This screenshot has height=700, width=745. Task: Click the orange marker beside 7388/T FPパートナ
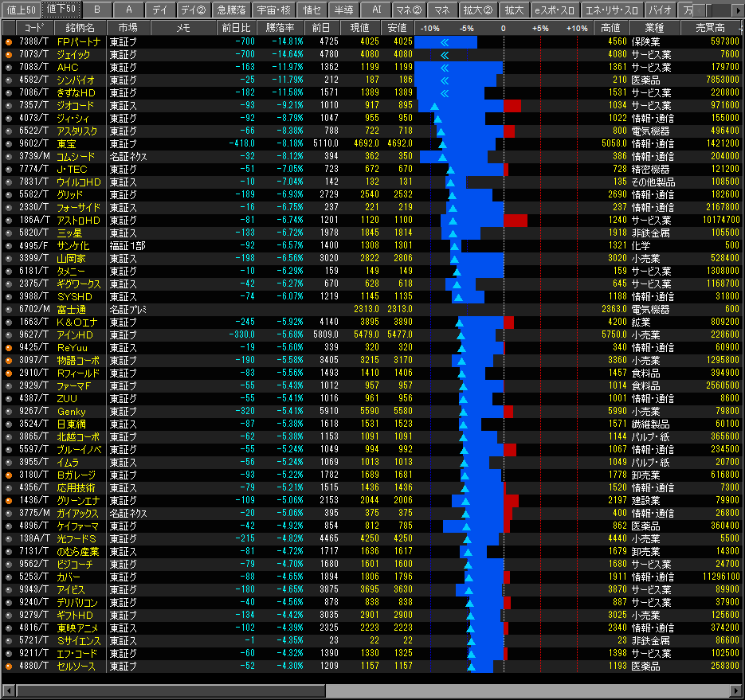(8, 41)
